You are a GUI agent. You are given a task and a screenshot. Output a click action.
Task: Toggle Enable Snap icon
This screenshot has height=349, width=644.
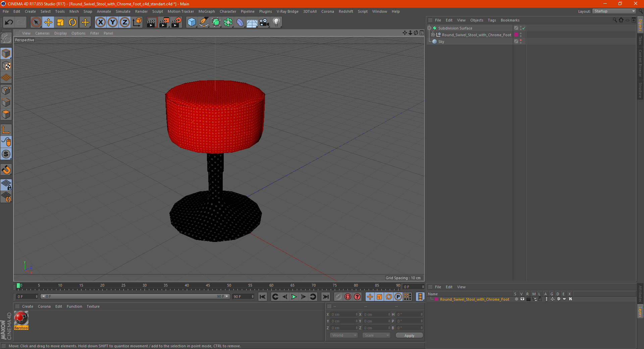[x=6, y=169]
